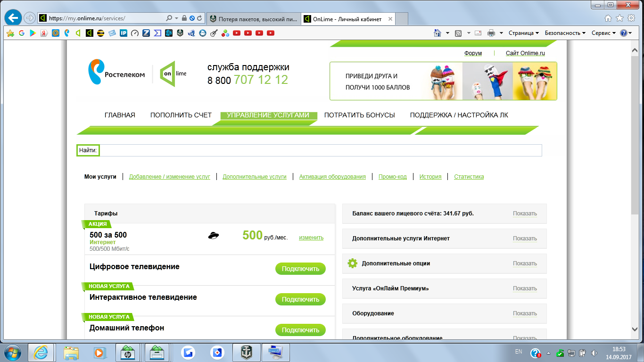Click Подключить for Интерактивное телевидение
The height and width of the screenshot is (362, 644).
click(x=300, y=299)
